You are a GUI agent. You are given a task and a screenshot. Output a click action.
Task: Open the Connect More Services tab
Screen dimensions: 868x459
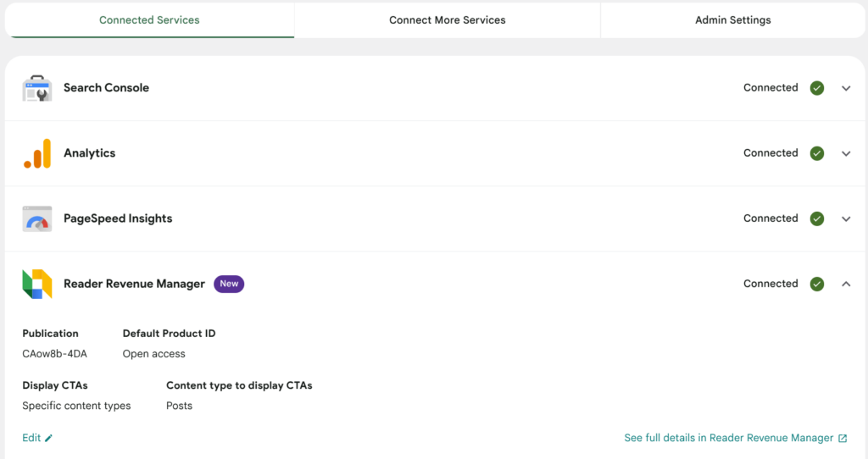point(448,20)
